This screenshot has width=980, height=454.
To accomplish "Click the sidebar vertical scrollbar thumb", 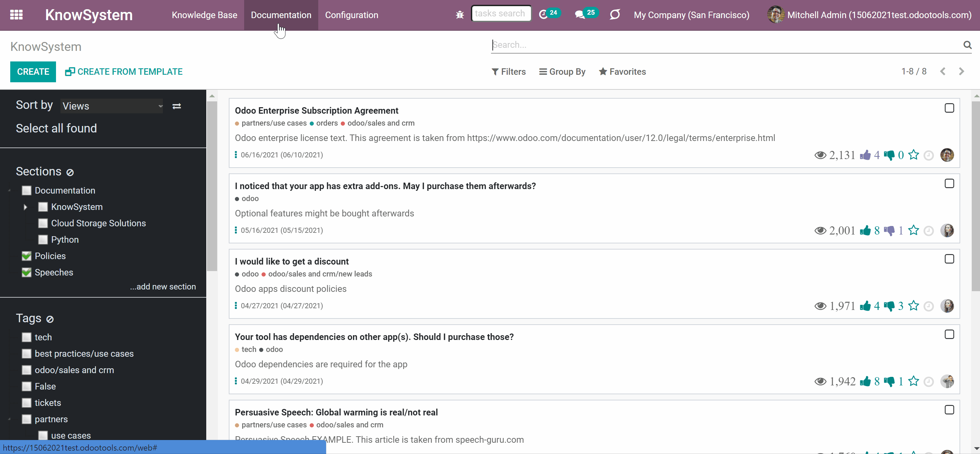I will [212, 186].
